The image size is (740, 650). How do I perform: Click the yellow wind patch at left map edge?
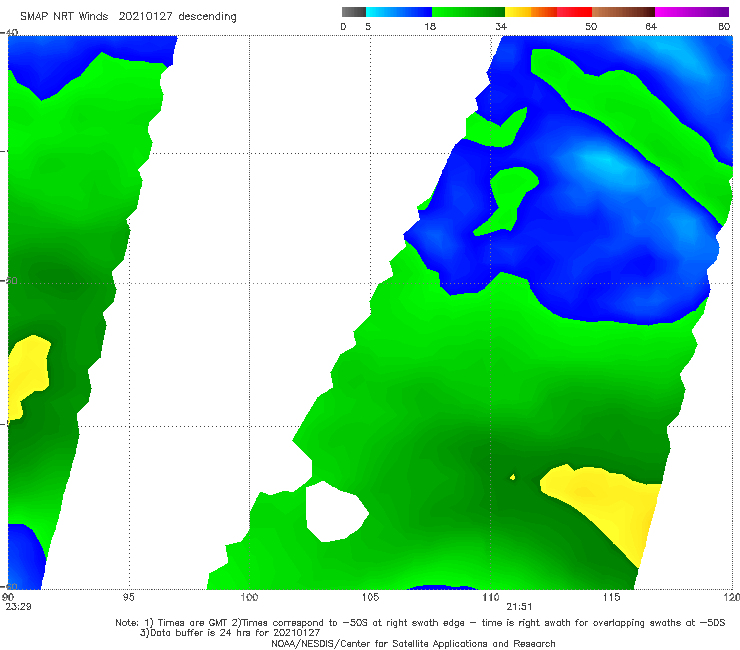[x=27, y=373]
